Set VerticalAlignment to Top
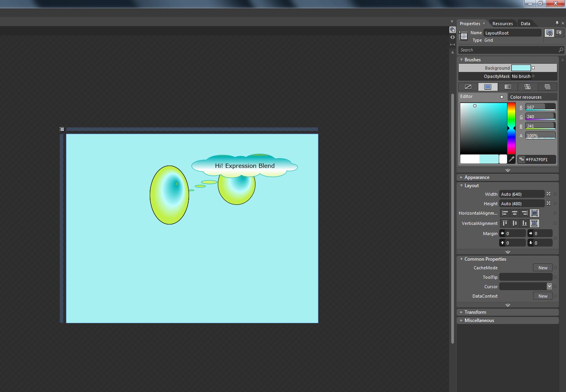The image size is (566, 392). [505, 223]
